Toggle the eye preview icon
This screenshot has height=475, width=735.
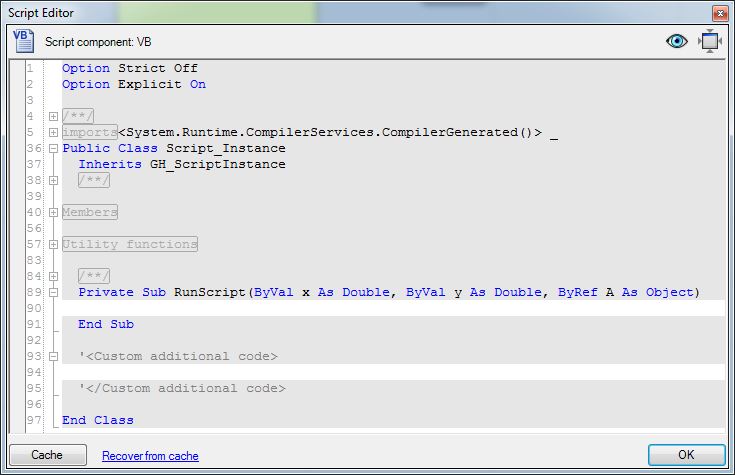676,41
